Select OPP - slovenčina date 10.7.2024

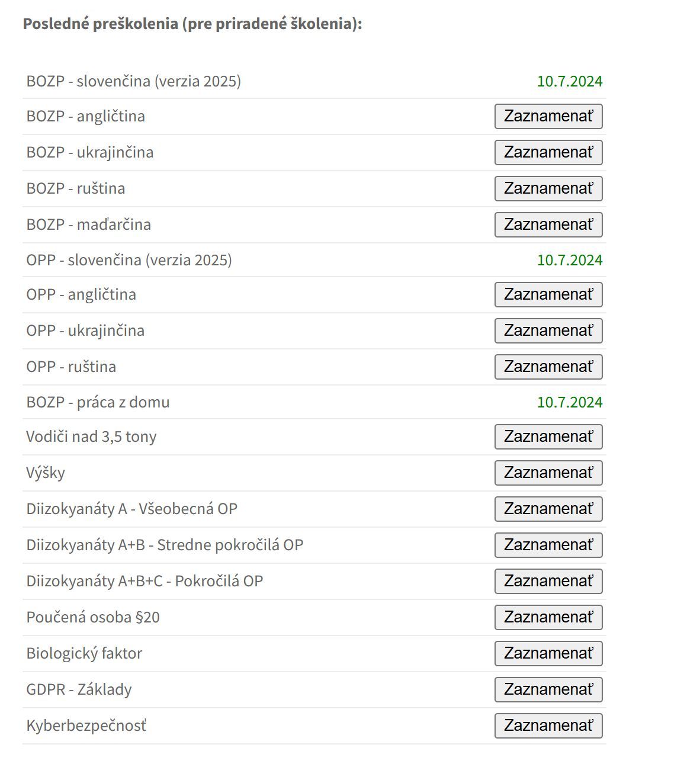[570, 261]
